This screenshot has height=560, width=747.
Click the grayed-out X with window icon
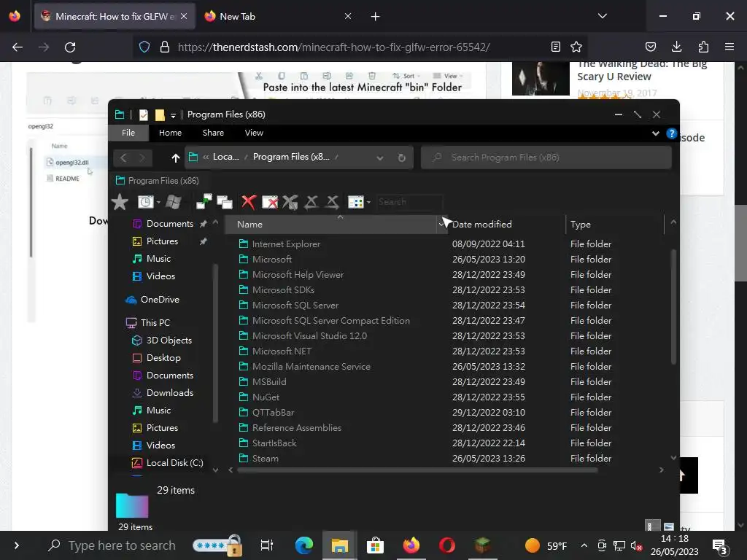click(290, 202)
